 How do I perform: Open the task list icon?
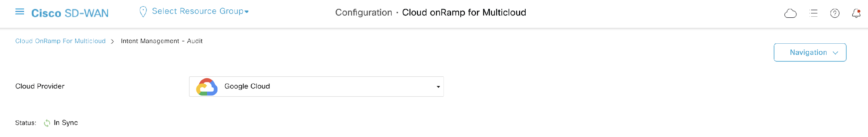pos(813,14)
